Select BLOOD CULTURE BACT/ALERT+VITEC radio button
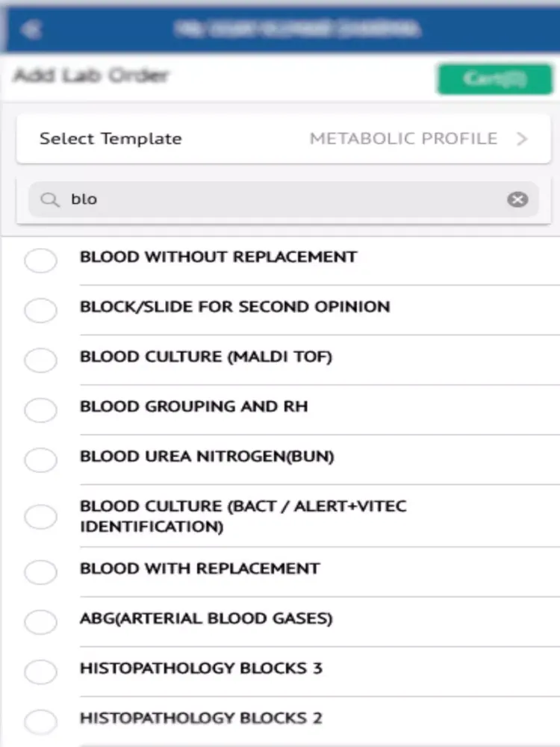 click(40, 516)
